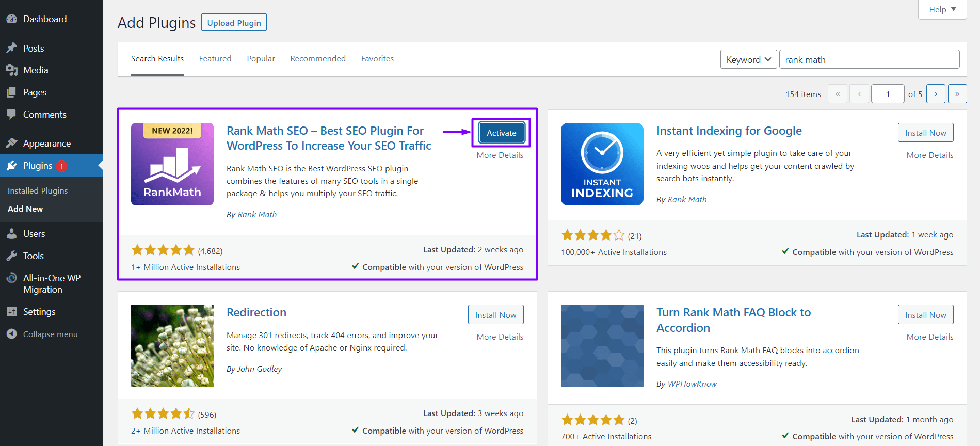This screenshot has width=980, height=446.
Task: Click the Posts pushpin icon
Action: [x=11, y=48]
